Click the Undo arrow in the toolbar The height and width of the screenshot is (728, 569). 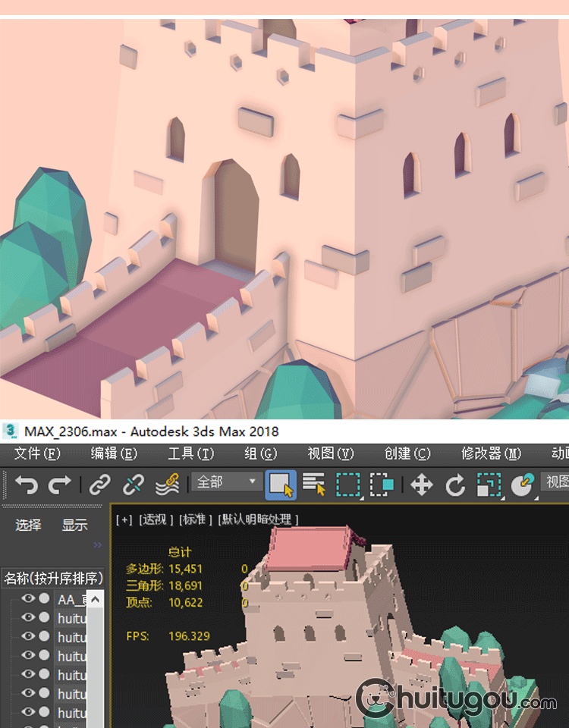[x=26, y=485]
